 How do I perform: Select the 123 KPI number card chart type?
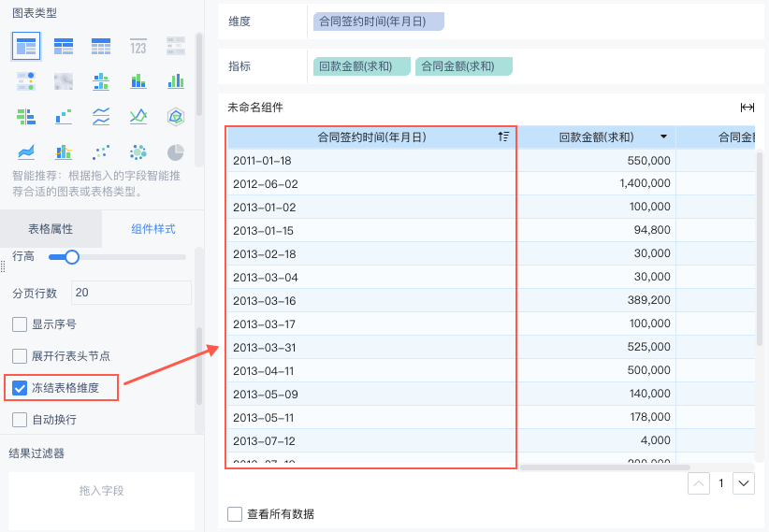pyautogui.click(x=138, y=46)
